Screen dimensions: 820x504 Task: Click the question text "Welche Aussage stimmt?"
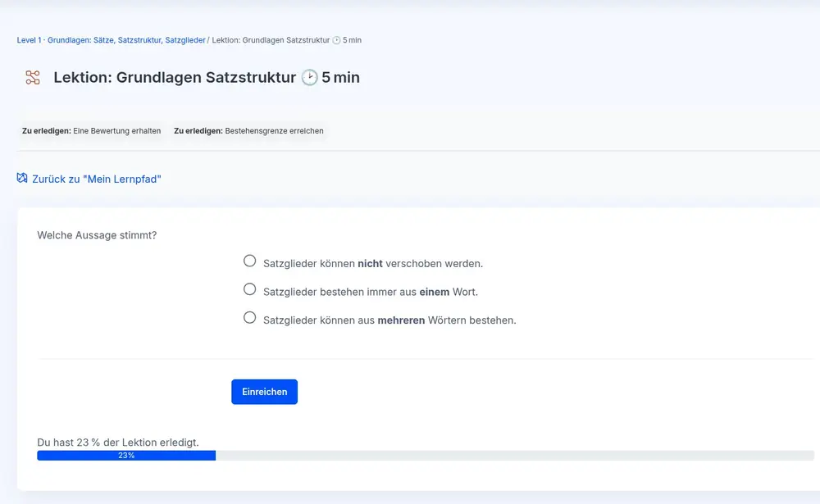click(97, 235)
